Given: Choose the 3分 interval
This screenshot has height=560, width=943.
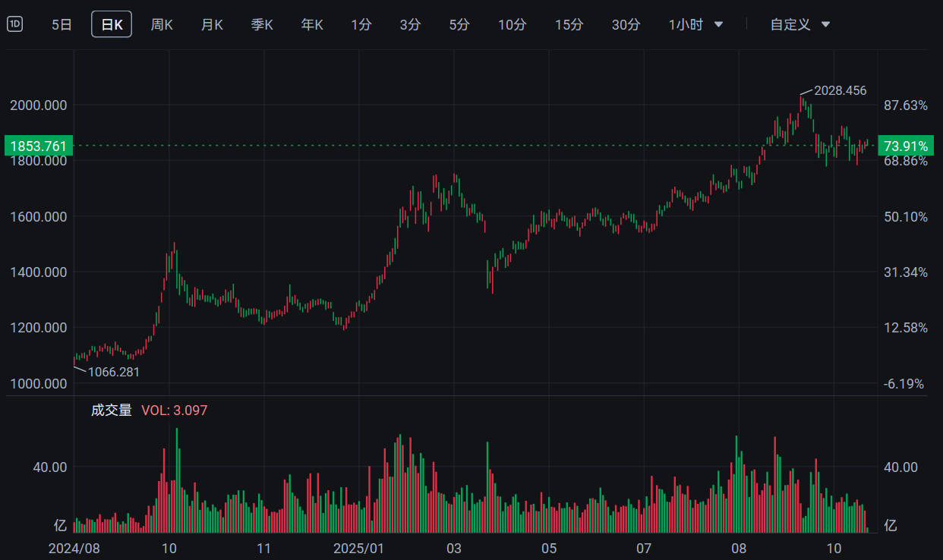Looking at the screenshot, I should [x=410, y=24].
